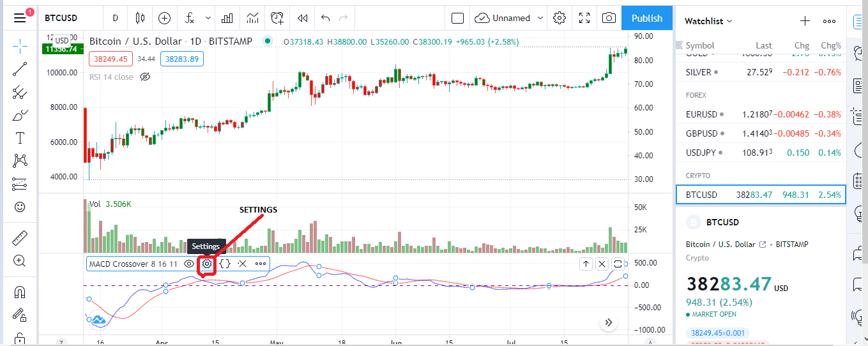
Task: Open MACD Crossover indicator settings gear
Action: pyautogui.click(x=207, y=263)
